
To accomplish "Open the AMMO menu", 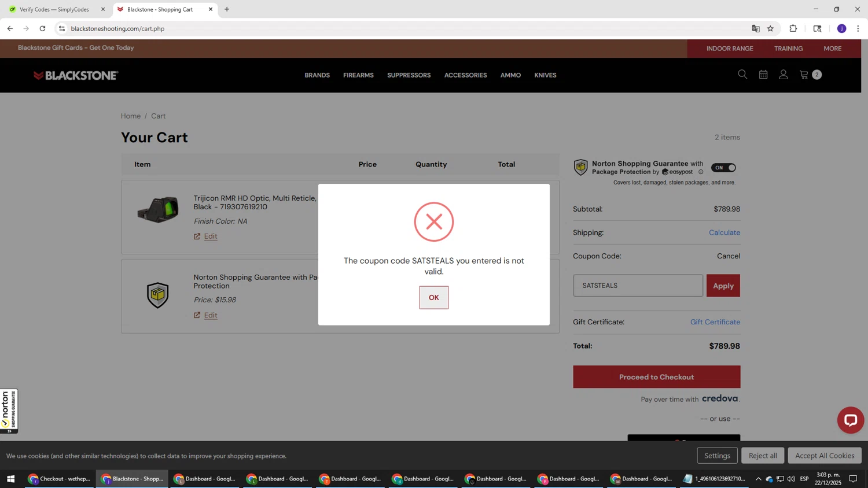I will tap(510, 75).
